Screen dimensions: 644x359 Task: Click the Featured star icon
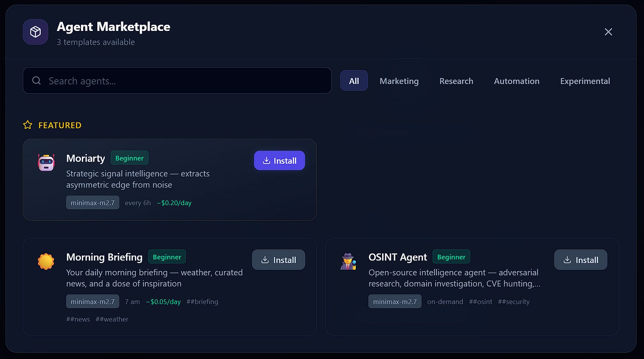[28, 125]
